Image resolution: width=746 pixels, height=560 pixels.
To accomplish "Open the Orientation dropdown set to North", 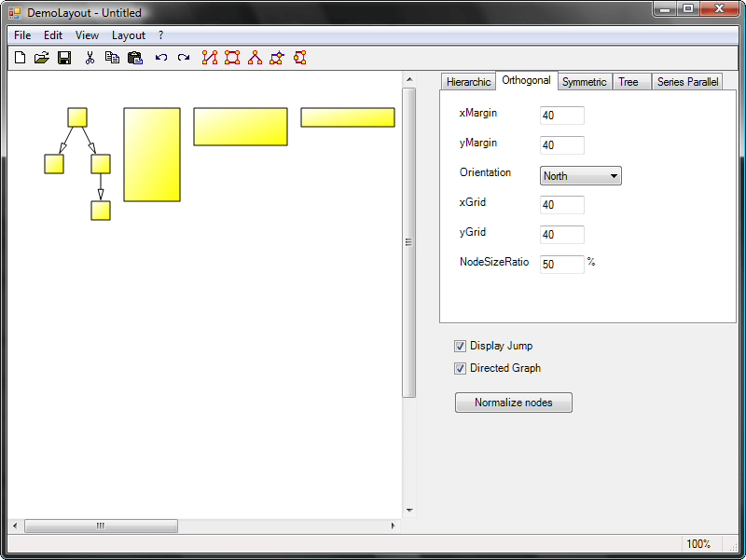I will point(580,176).
